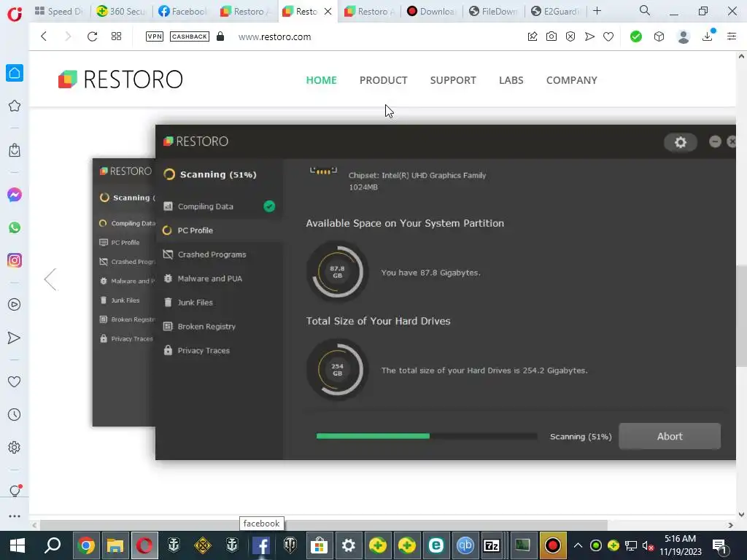Open LABS navigation link
The width and height of the screenshot is (747, 560).
[x=511, y=80]
